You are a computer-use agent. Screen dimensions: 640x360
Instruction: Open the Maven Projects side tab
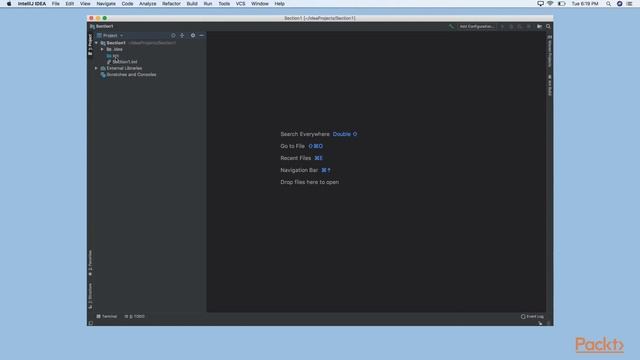[x=550, y=51]
